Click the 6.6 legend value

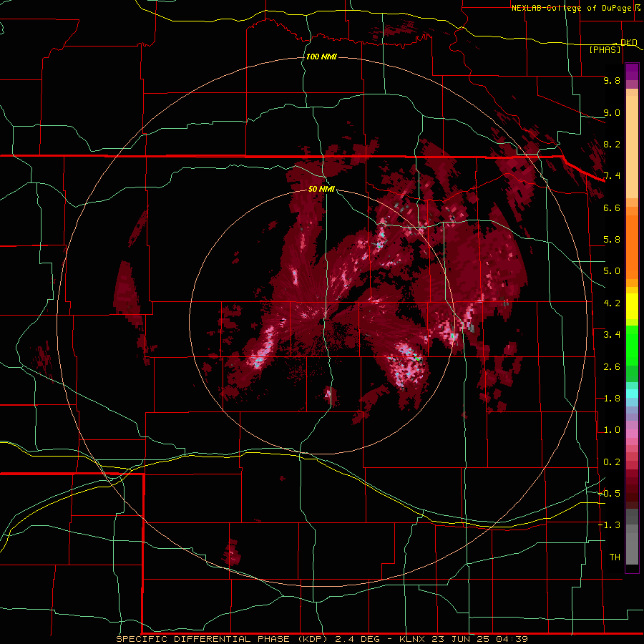[x=612, y=208]
